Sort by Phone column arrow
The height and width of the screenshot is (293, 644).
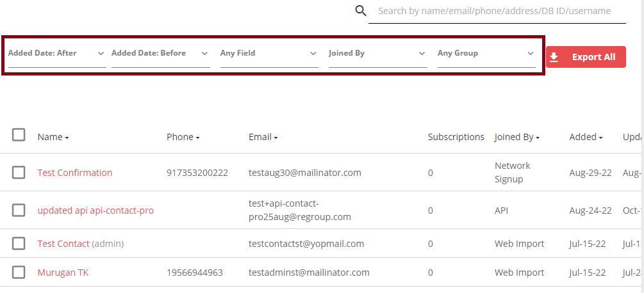point(197,138)
